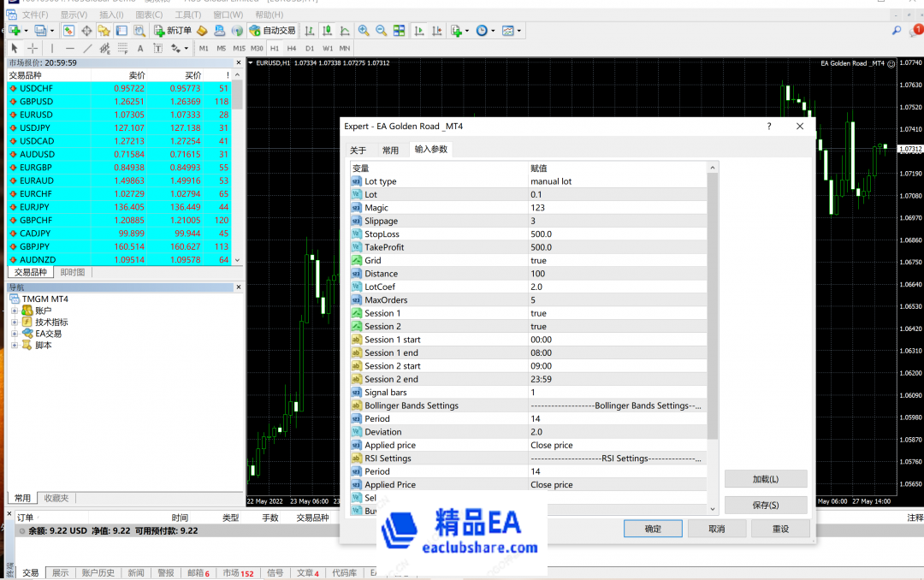
Task: Click the 确定 button
Action: pos(653,529)
